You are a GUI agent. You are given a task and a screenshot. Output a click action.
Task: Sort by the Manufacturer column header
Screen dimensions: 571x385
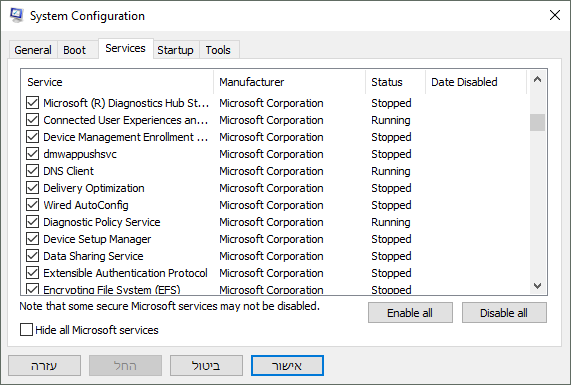pos(290,82)
